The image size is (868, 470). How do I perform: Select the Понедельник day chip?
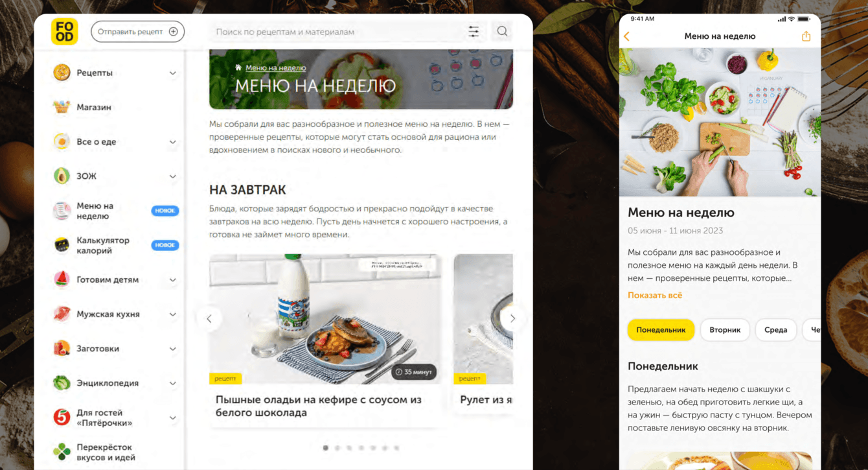[x=661, y=330]
